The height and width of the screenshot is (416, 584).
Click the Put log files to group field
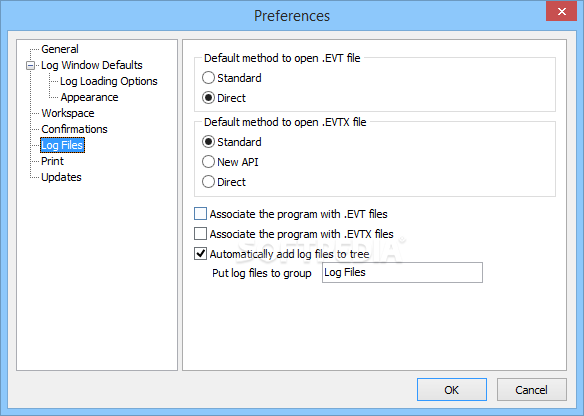pos(402,273)
